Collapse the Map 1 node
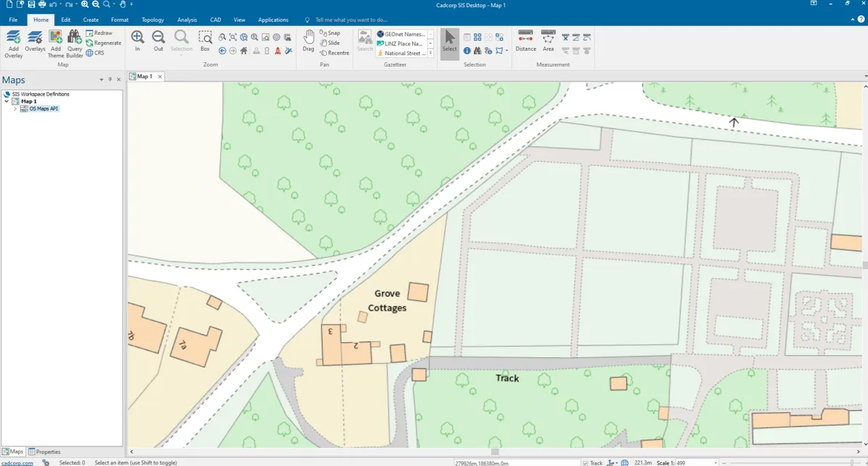This screenshot has width=868, height=466. coord(6,101)
